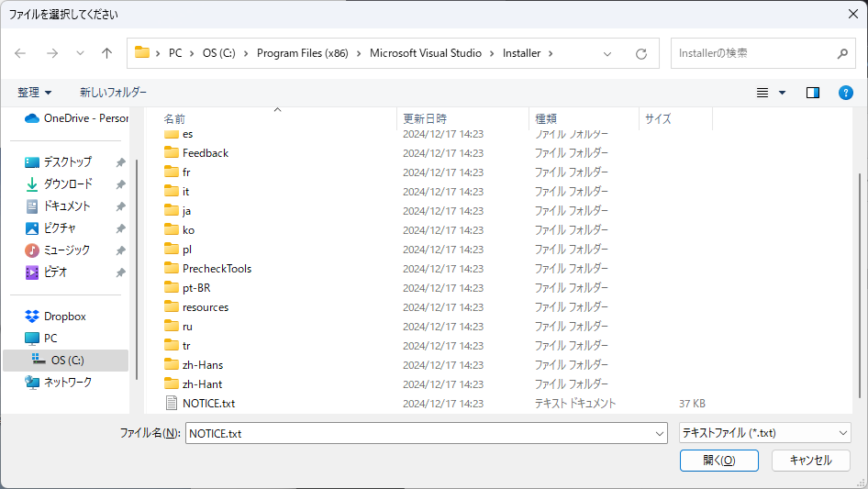The height and width of the screenshot is (489, 868).
Task: Click OS (C:) in the address breadcrumb
Action: click(218, 53)
